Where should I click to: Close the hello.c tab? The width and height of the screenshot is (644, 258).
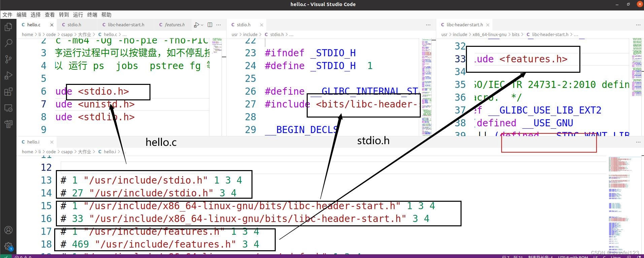(x=52, y=25)
